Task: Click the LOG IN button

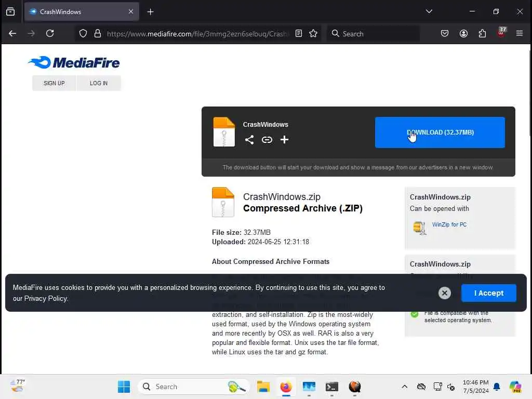Action: tap(99, 83)
